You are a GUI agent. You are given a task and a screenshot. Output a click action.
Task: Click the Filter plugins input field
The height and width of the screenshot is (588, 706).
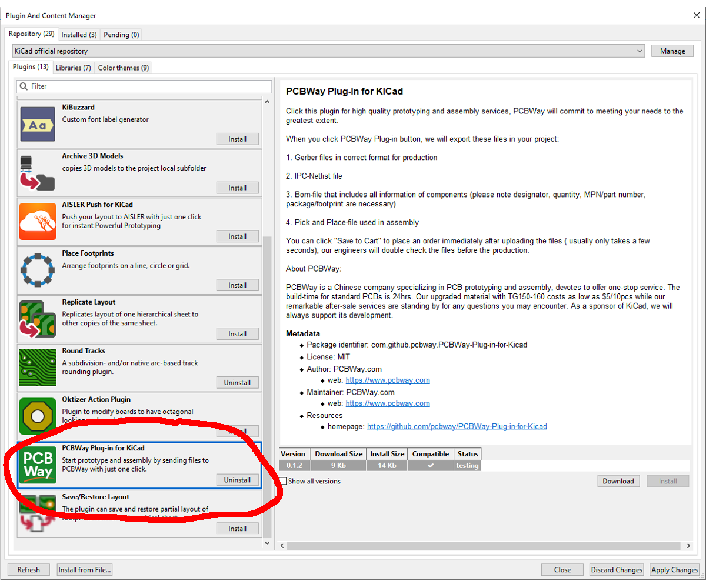click(x=144, y=86)
